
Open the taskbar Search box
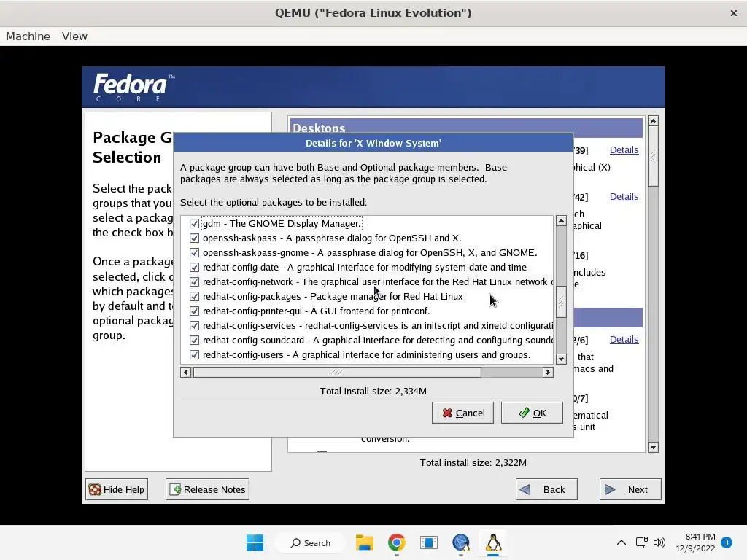tap(310, 542)
